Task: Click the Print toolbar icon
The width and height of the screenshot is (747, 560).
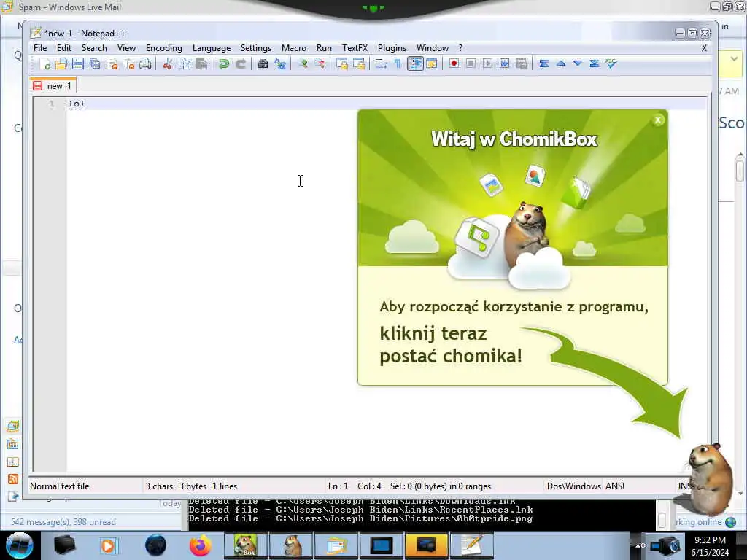Action: (145, 63)
